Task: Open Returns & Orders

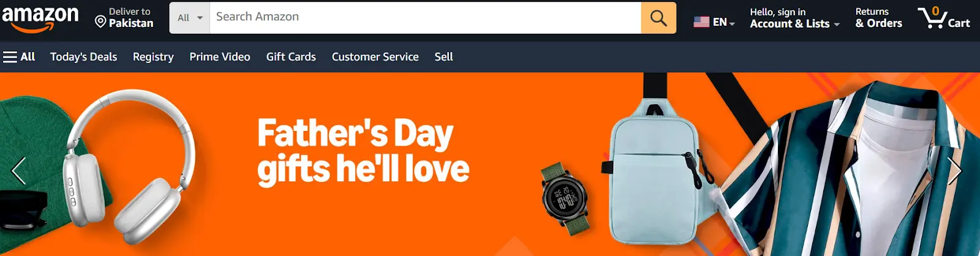Action: click(878, 18)
